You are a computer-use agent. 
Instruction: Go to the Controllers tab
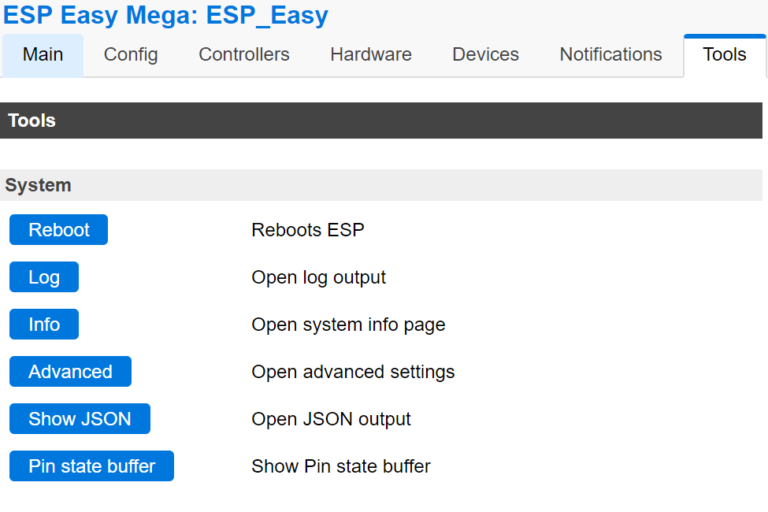point(244,55)
